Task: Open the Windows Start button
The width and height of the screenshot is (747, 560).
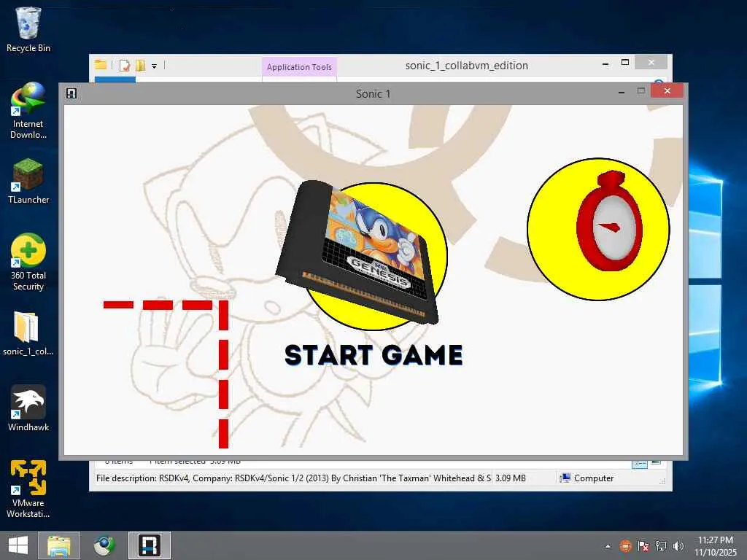Action: pos(18,545)
